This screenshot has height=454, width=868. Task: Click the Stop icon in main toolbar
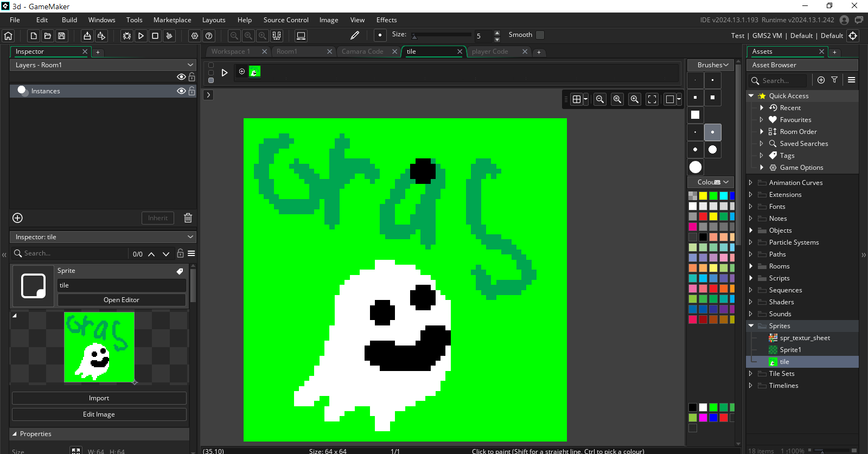155,36
